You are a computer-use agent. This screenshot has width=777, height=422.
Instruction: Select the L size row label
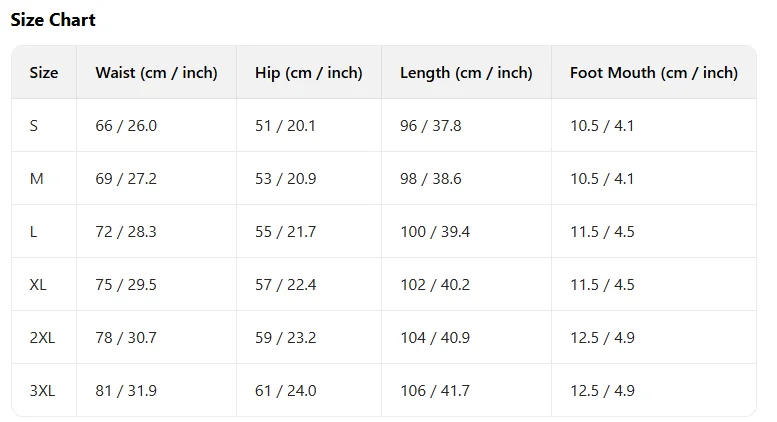(34, 232)
